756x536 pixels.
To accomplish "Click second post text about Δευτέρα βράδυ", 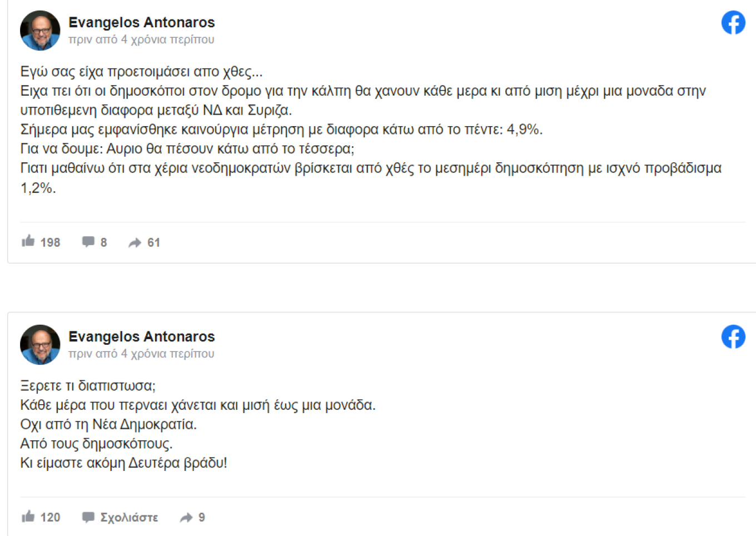I will pos(123,463).
